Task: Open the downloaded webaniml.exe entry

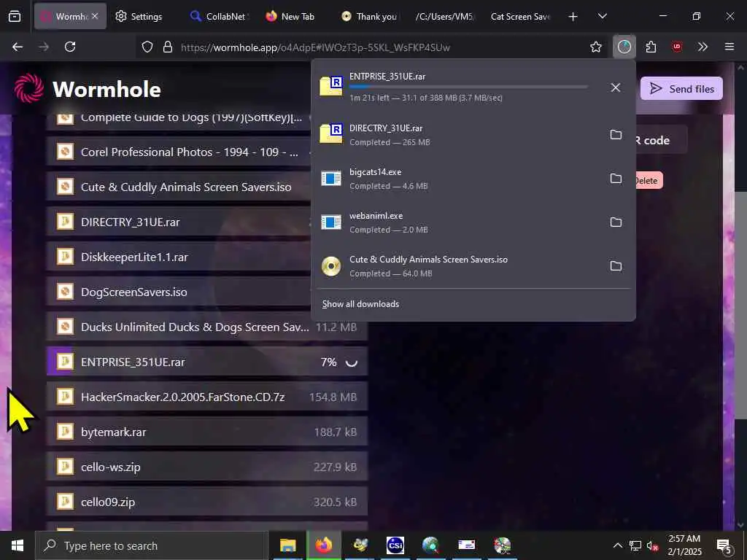Action: (457, 222)
